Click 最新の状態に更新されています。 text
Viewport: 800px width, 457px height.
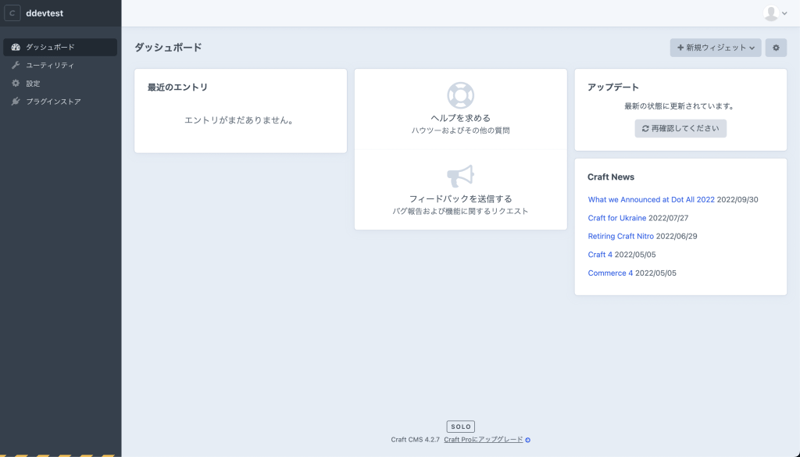tap(681, 106)
